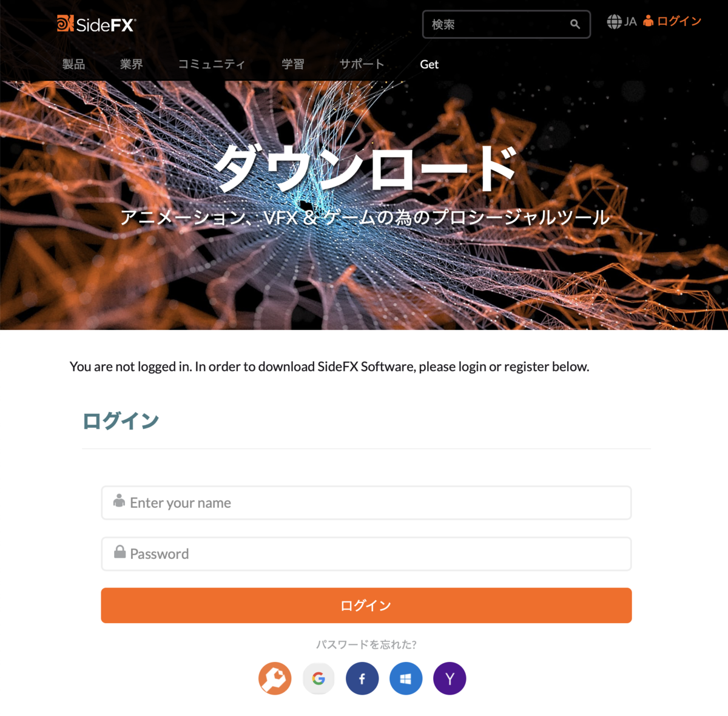Open the 製品 menu
This screenshot has height=716, width=728.
[x=73, y=64]
